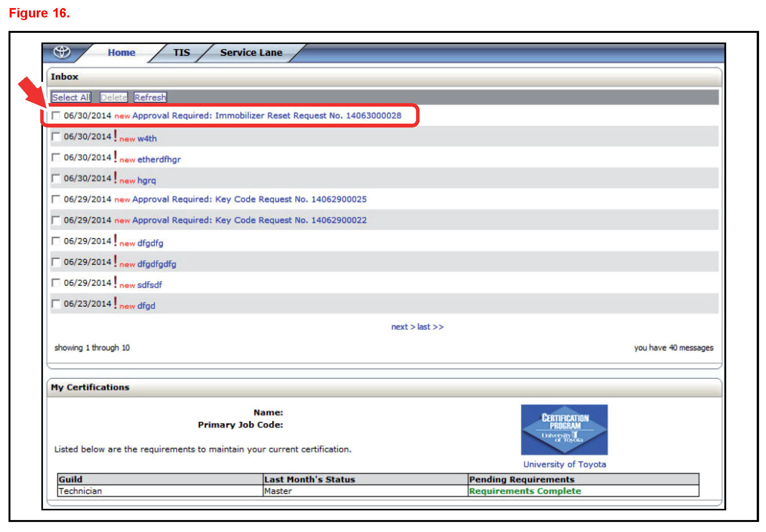The width and height of the screenshot is (766, 532).
Task: Click the Toyota logo icon
Action: pyautogui.click(x=62, y=52)
